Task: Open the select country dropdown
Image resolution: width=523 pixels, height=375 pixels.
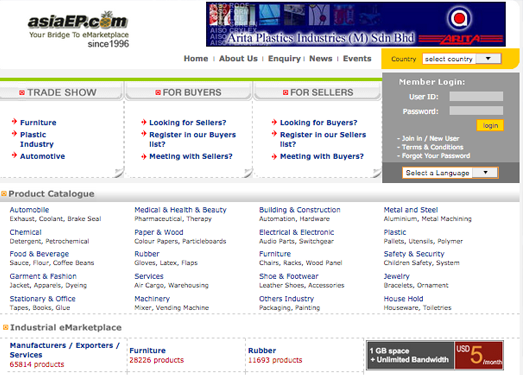Action: [462, 59]
